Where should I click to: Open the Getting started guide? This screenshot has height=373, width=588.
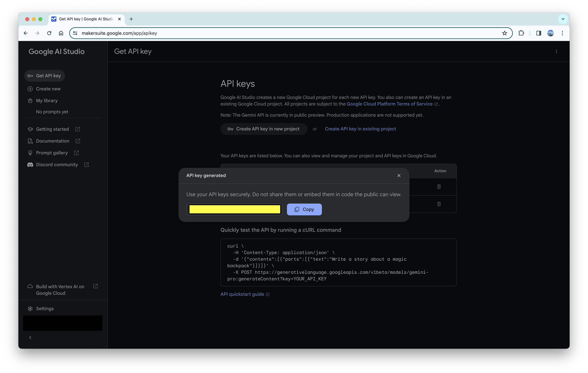coord(52,129)
